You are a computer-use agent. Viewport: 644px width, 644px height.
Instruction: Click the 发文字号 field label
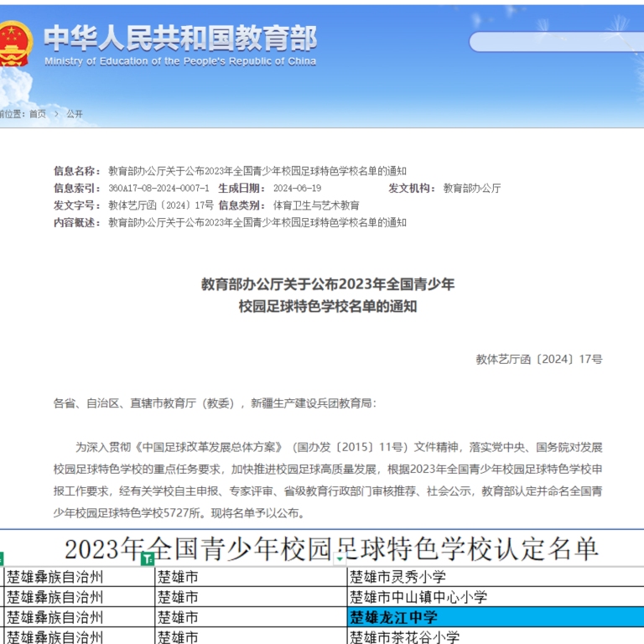click(77, 205)
